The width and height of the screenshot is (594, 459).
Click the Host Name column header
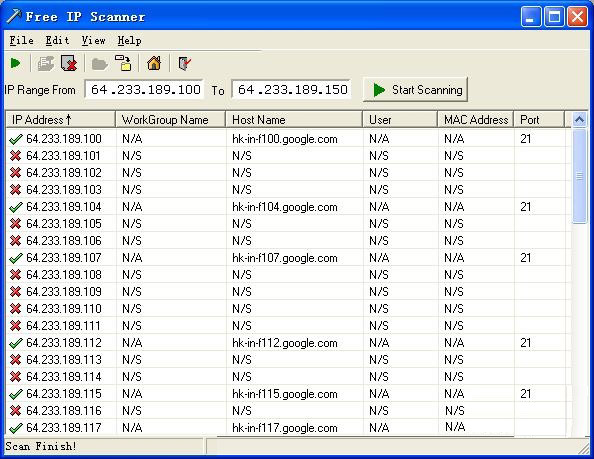point(294,120)
